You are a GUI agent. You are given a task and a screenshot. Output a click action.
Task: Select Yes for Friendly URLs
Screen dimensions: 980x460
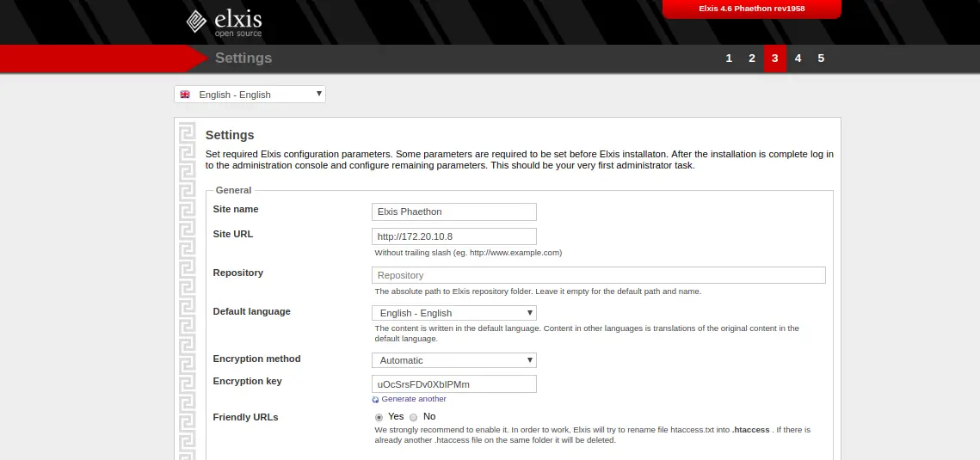379,417
